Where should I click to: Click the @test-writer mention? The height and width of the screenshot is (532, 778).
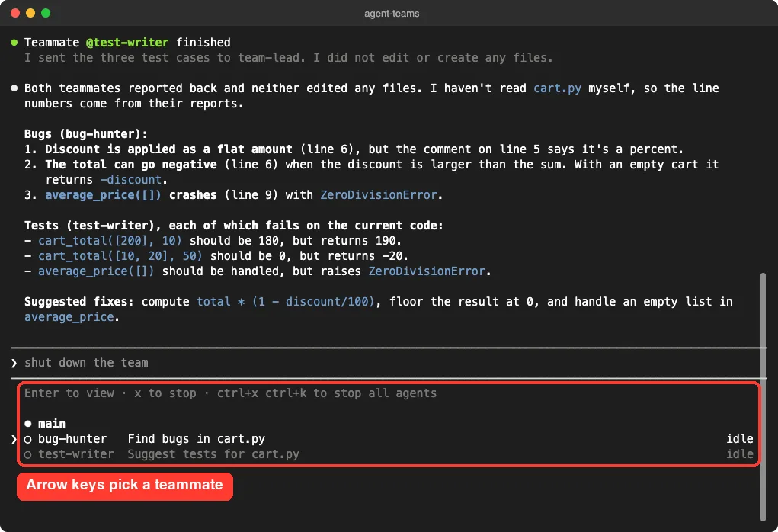127,43
